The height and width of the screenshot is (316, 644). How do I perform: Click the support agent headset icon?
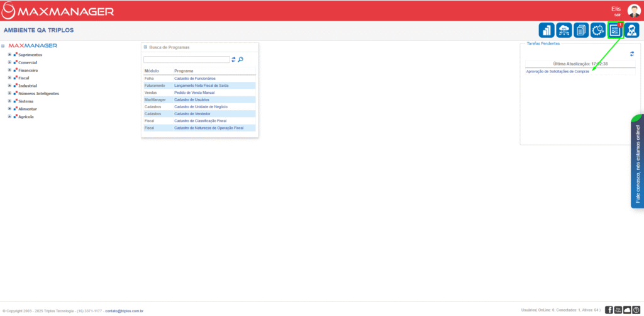[x=632, y=30]
